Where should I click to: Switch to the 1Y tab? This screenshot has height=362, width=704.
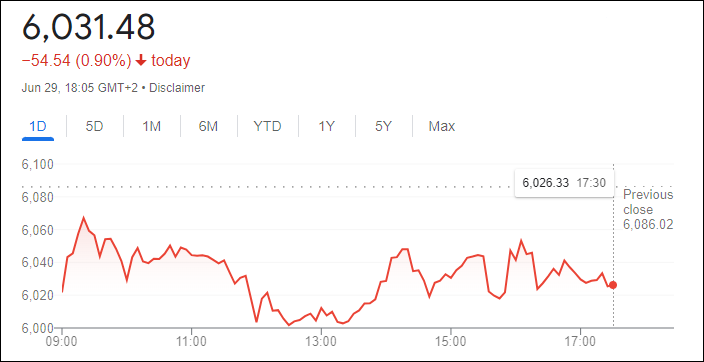point(326,127)
